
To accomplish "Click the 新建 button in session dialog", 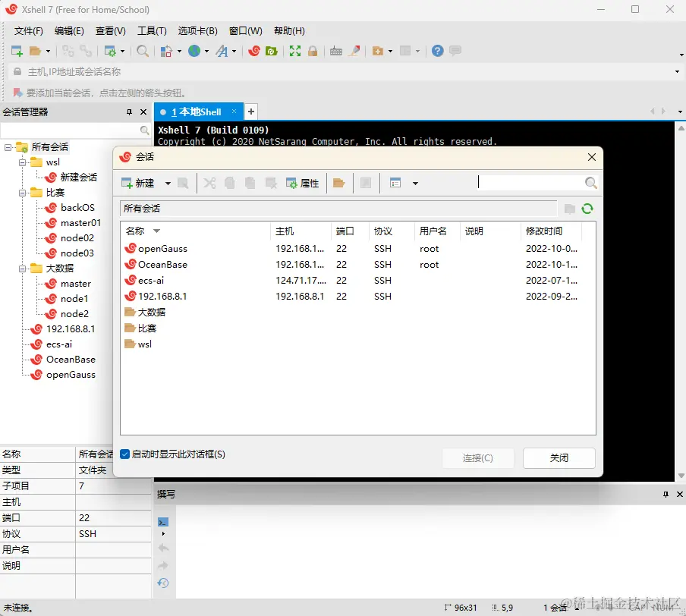I will click(x=138, y=183).
